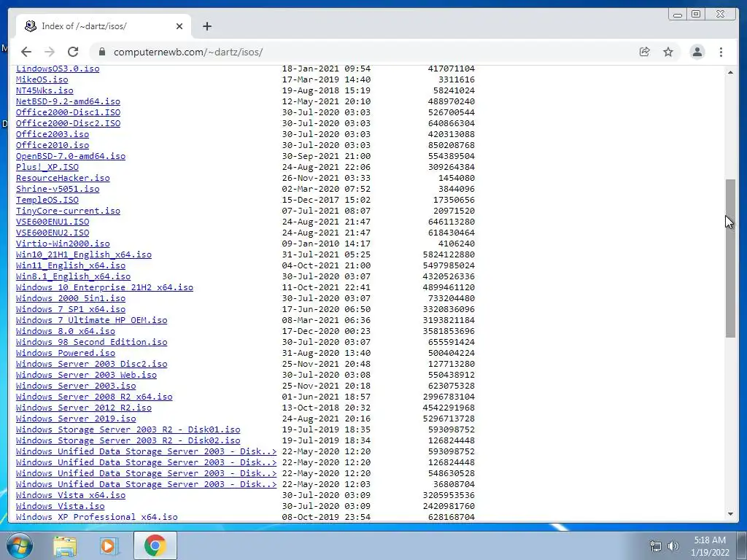Open Chrome's three-dot menu

click(x=721, y=52)
